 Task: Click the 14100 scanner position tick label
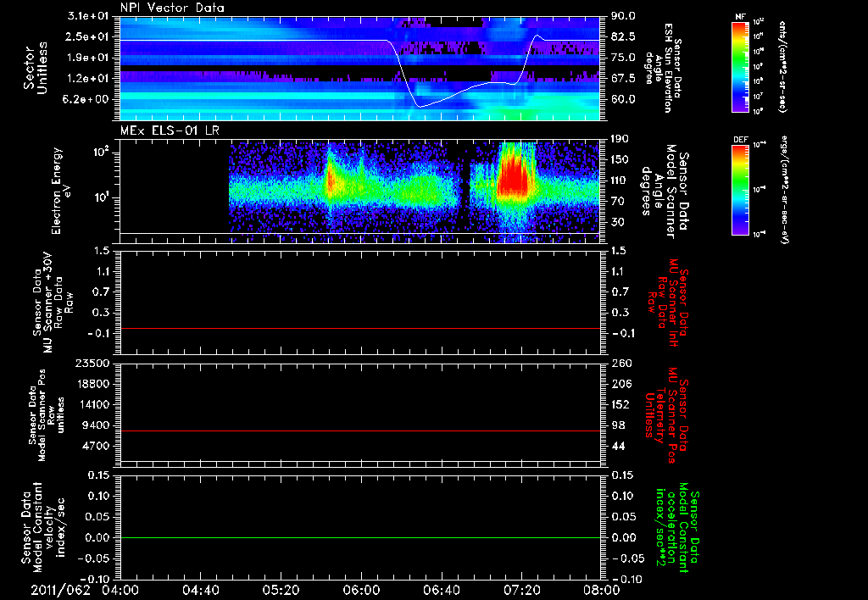click(92, 404)
